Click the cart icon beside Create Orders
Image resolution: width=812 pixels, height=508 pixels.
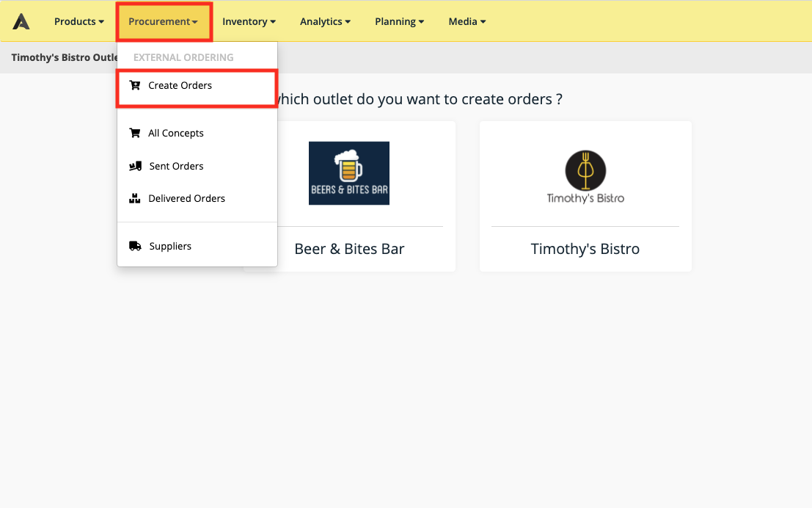134,85
